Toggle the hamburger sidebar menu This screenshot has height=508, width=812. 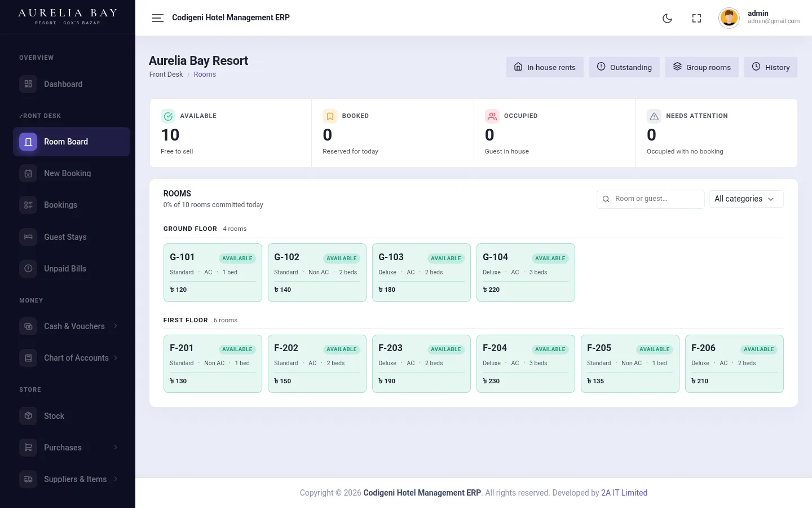(158, 18)
